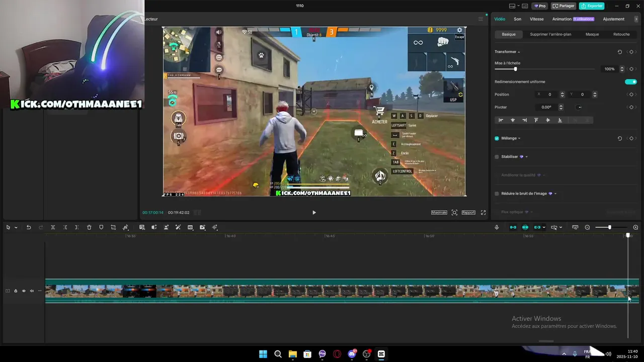Screen dimensions: 644x362
Task: Toggle track lock icon on video track
Action: [x=16, y=291]
